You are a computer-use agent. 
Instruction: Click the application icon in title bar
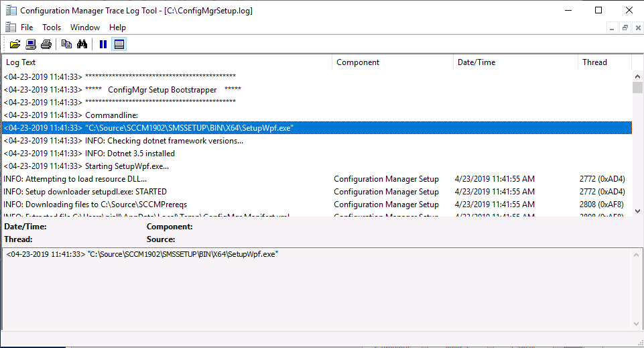tap(11, 10)
